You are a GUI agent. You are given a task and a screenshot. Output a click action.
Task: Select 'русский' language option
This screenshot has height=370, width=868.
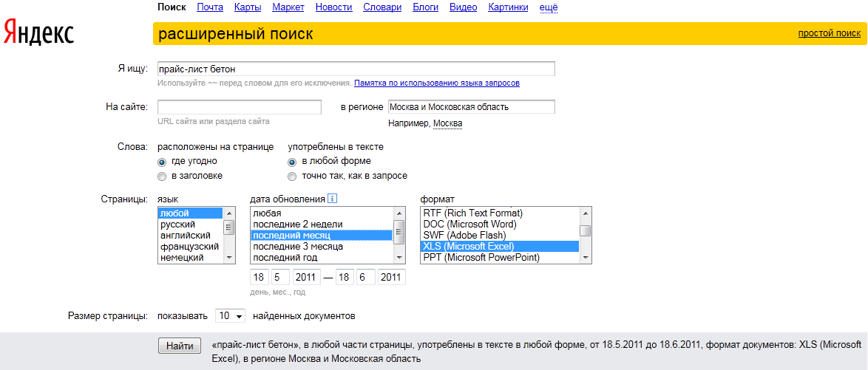191,224
